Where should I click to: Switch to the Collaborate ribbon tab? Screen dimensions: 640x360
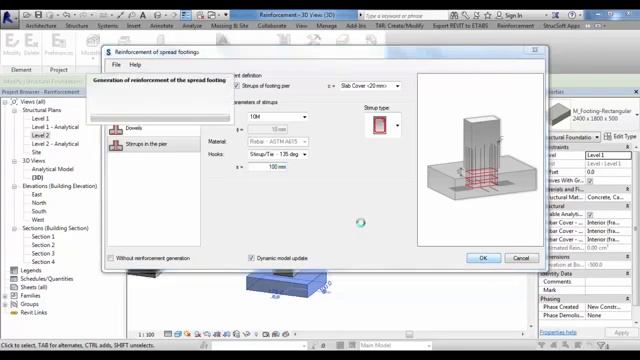[272, 26]
